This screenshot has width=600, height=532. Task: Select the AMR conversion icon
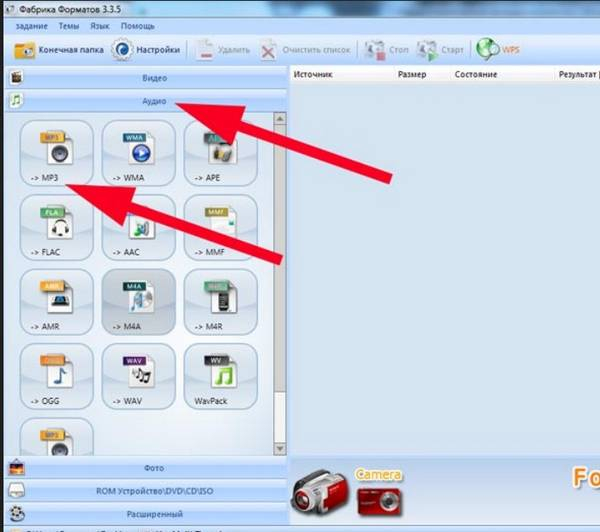(56, 301)
